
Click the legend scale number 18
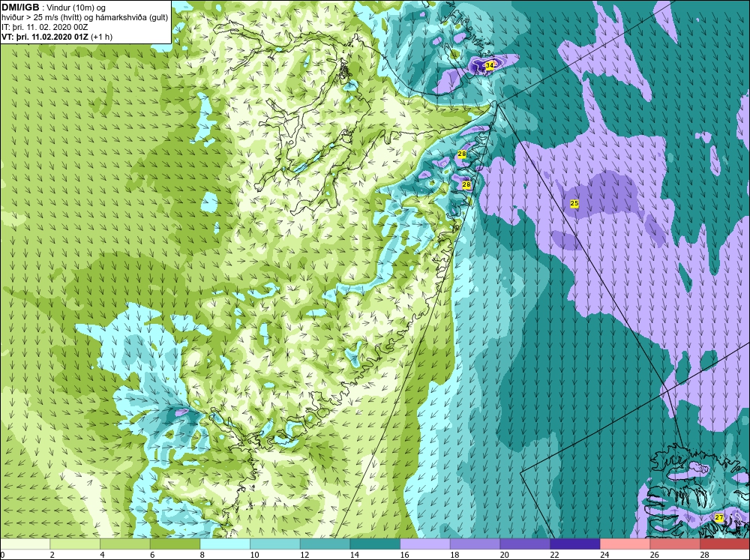click(x=454, y=555)
